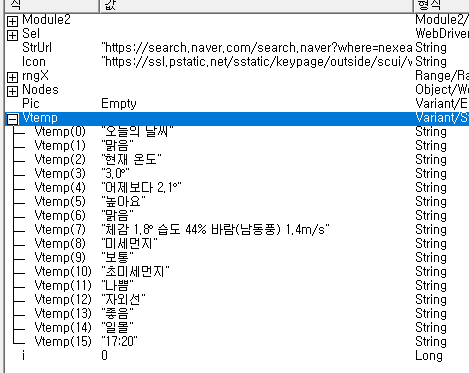Select the Vtemp(4) element
The image size is (469, 373).
pyautogui.click(x=60, y=188)
